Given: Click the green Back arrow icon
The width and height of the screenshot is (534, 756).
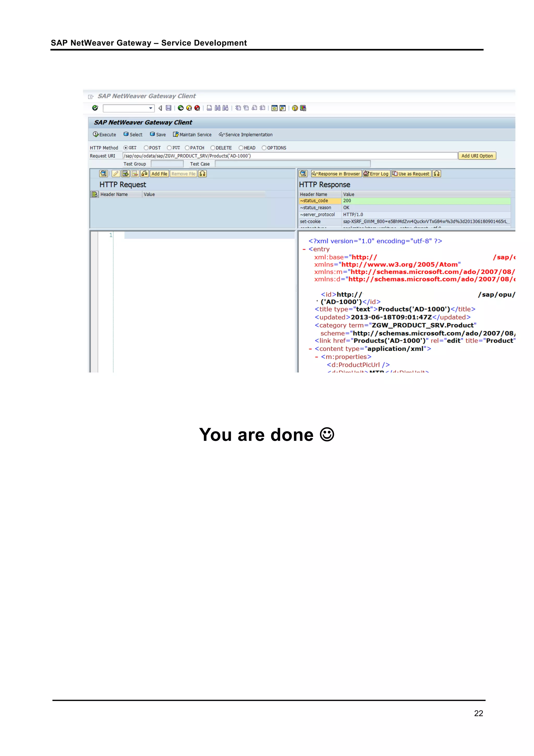Looking at the screenshot, I should (181, 108).
